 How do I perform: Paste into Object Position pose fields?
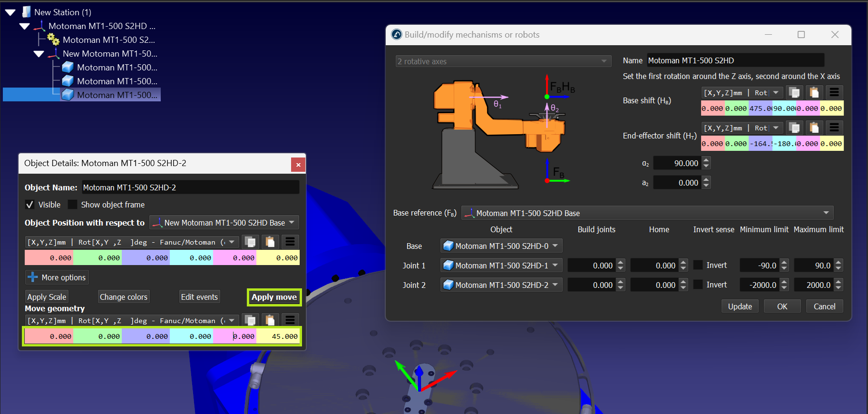click(x=270, y=242)
